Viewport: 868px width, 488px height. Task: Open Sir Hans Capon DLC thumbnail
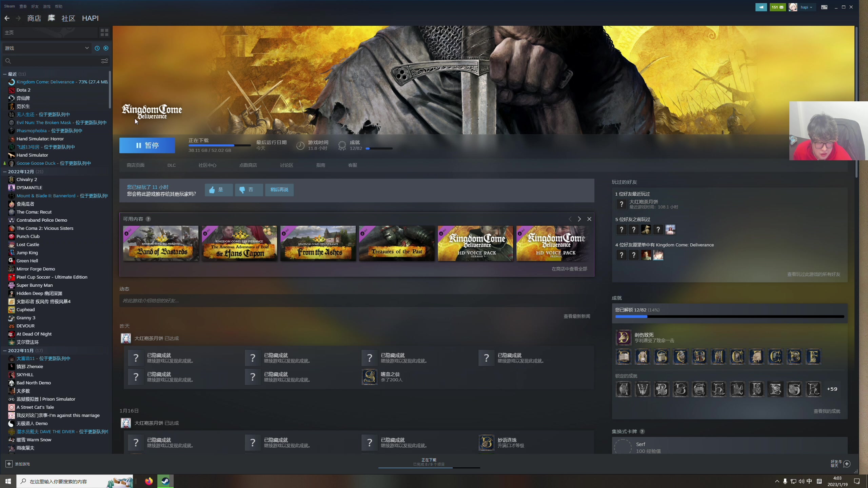(239, 243)
